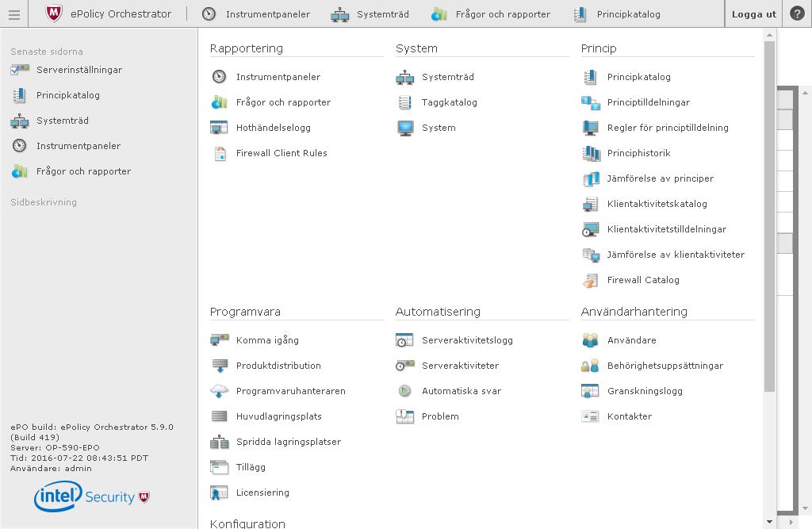Click Principkatalog icon in top bar
This screenshot has width=812, height=529.
pyautogui.click(x=580, y=14)
